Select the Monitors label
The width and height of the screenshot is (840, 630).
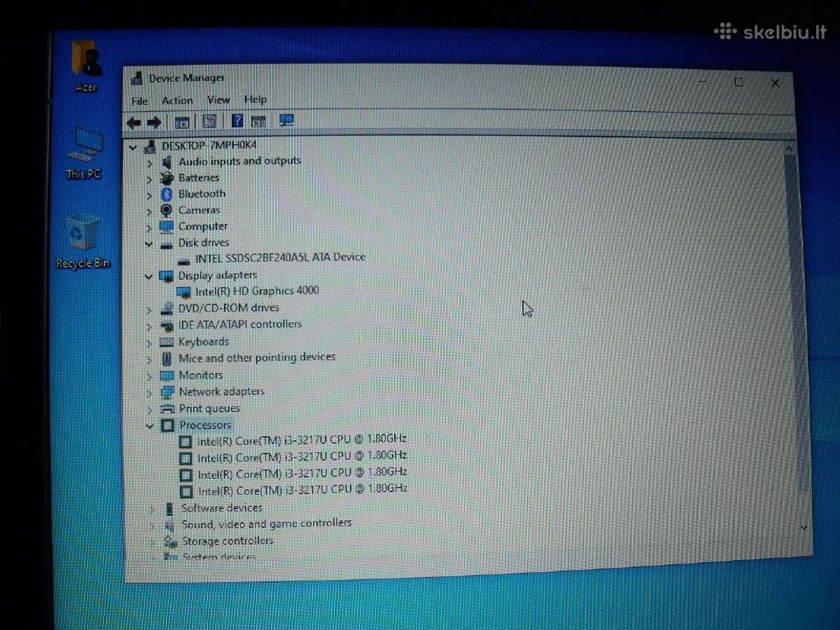pyautogui.click(x=201, y=375)
